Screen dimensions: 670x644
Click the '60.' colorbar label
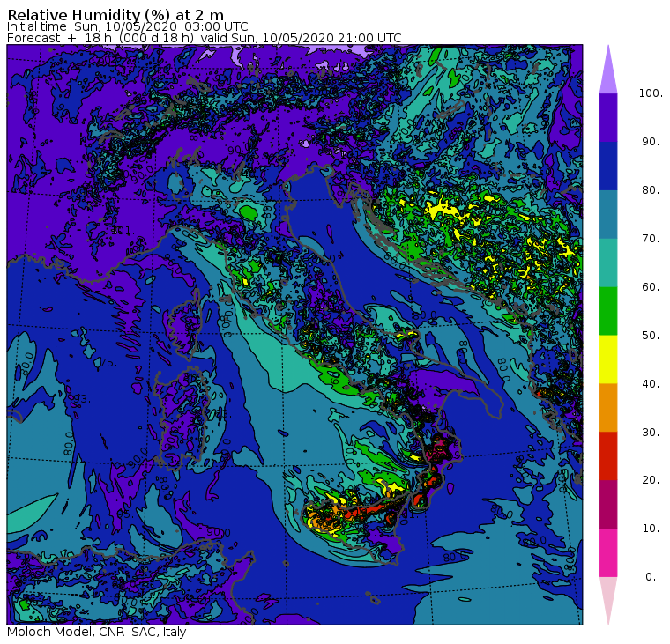tap(651, 287)
